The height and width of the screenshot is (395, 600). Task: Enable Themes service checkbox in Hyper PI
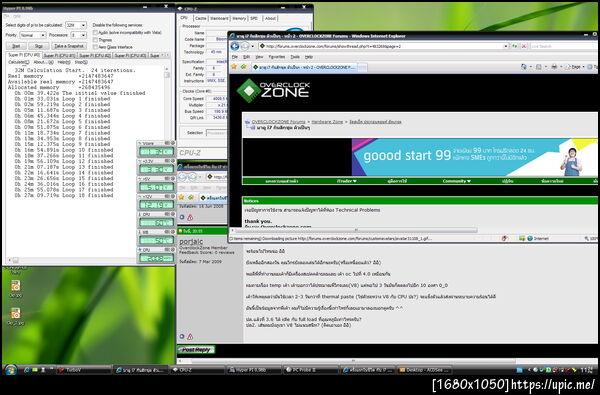click(95, 40)
